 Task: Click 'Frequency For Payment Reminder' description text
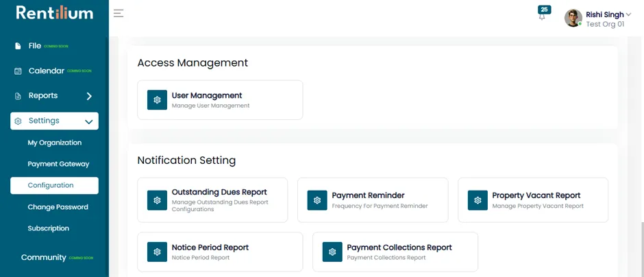coord(380,206)
